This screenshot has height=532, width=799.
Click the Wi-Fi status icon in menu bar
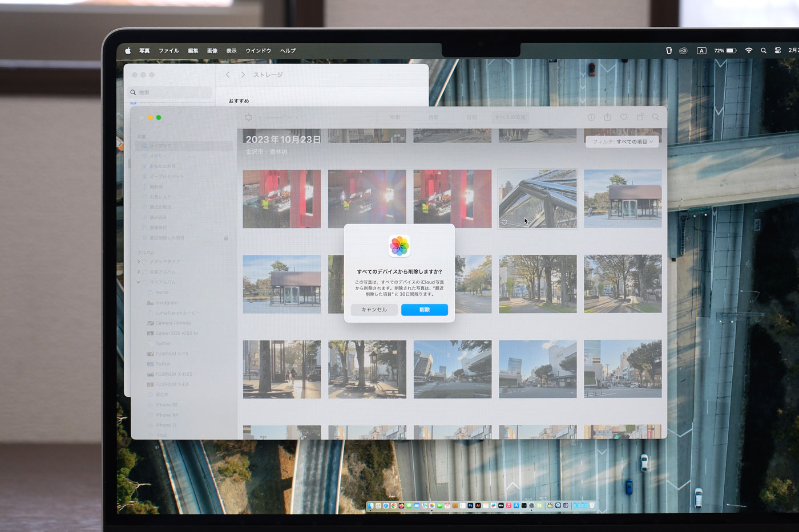pos(749,51)
